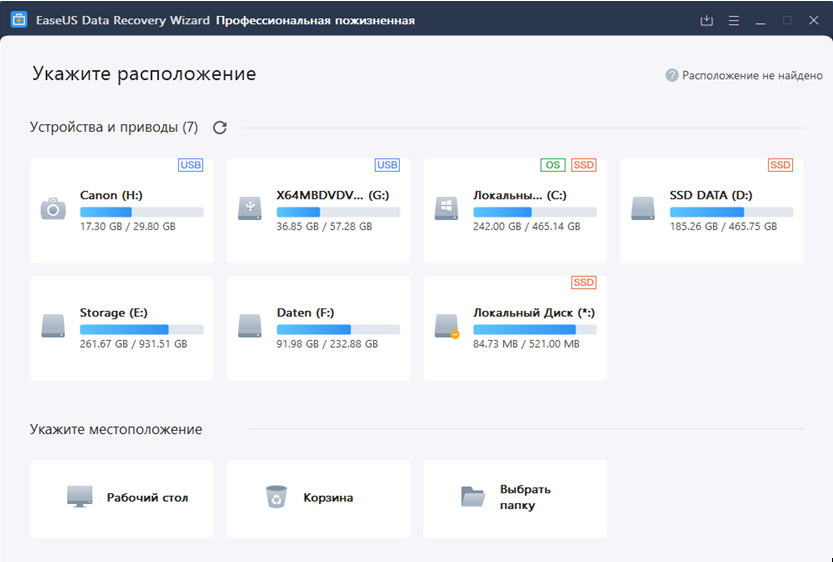Click the label 'Укажите местоположение'
The height and width of the screenshot is (562, 833).
tap(116, 429)
